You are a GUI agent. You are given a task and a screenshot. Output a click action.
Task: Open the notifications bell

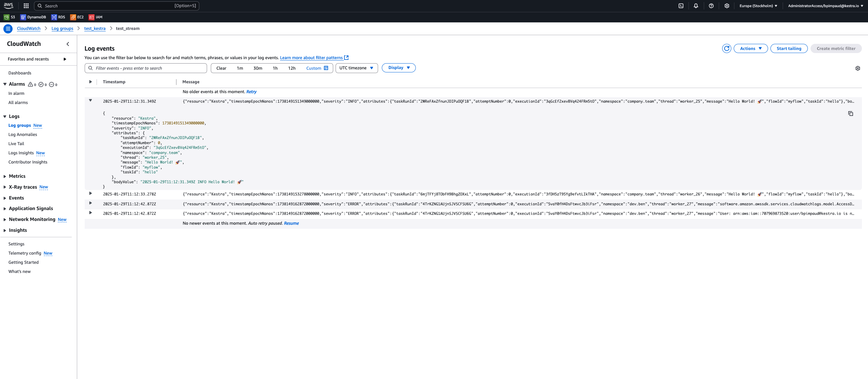[696, 5]
